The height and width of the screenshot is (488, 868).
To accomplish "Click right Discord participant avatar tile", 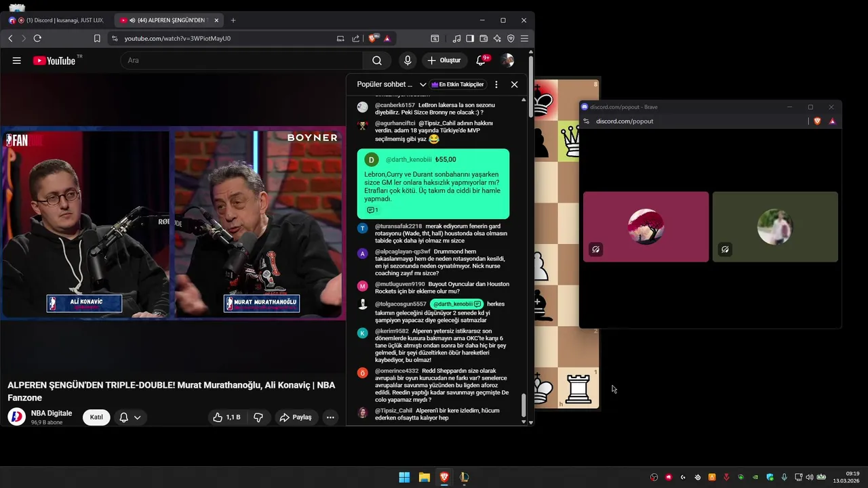I will (775, 226).
